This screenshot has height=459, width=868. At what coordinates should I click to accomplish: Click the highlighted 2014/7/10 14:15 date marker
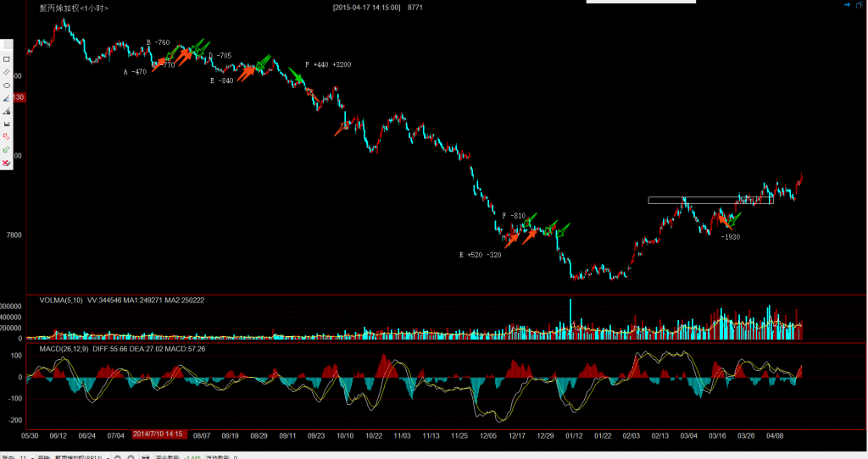click(x=159, y=435)
